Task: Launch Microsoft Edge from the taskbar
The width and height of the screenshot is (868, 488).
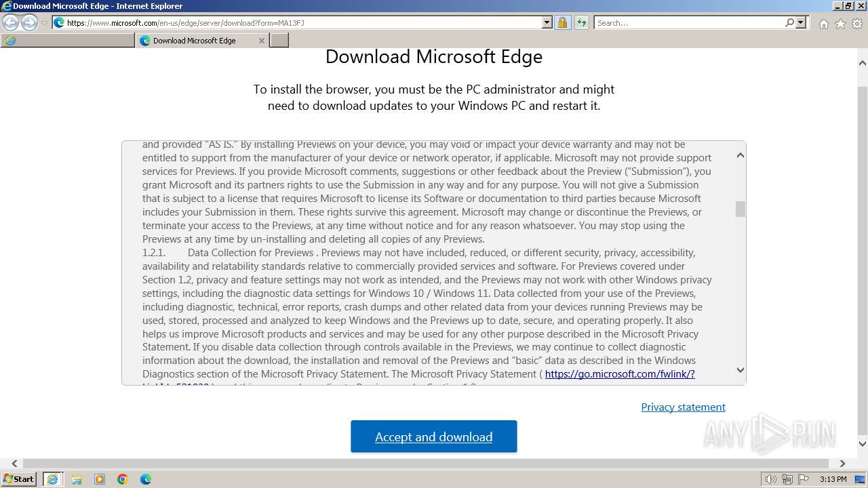Action: click(x=146, y=479)
